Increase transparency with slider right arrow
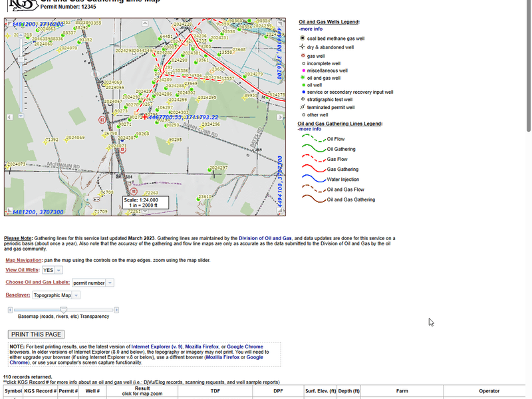The image size is (532, 399). pyautogui.click(x=116, y=310)
